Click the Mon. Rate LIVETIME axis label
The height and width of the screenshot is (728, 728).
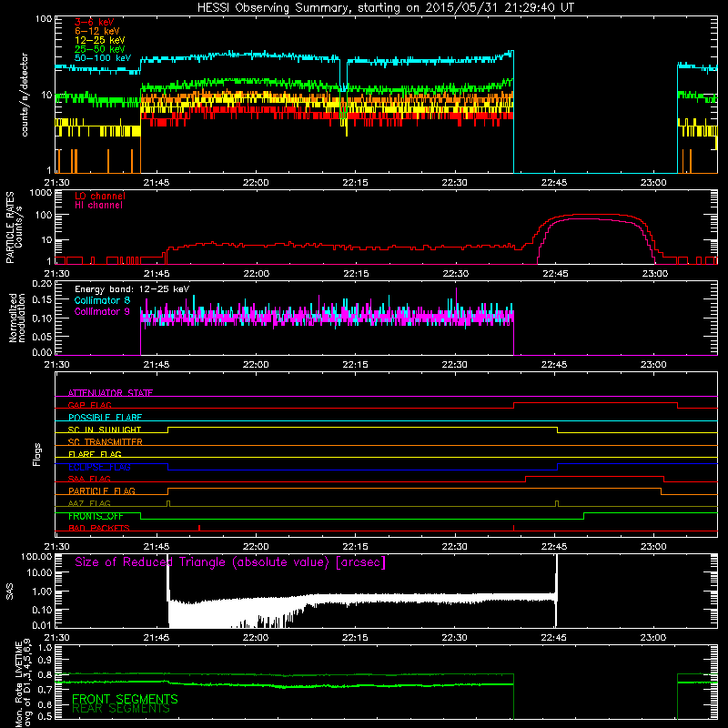click(24, 684)
